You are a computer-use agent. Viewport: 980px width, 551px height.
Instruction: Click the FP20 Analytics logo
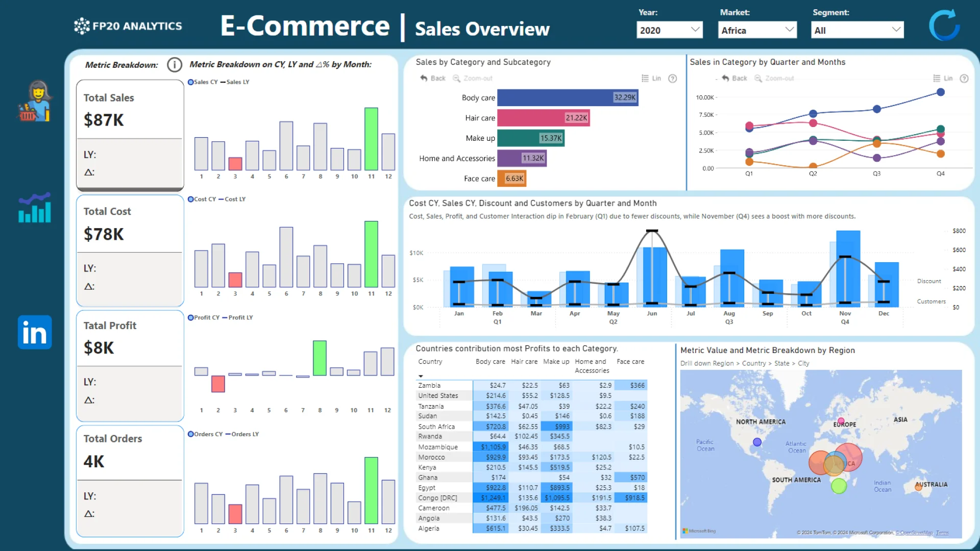point(128,26)
